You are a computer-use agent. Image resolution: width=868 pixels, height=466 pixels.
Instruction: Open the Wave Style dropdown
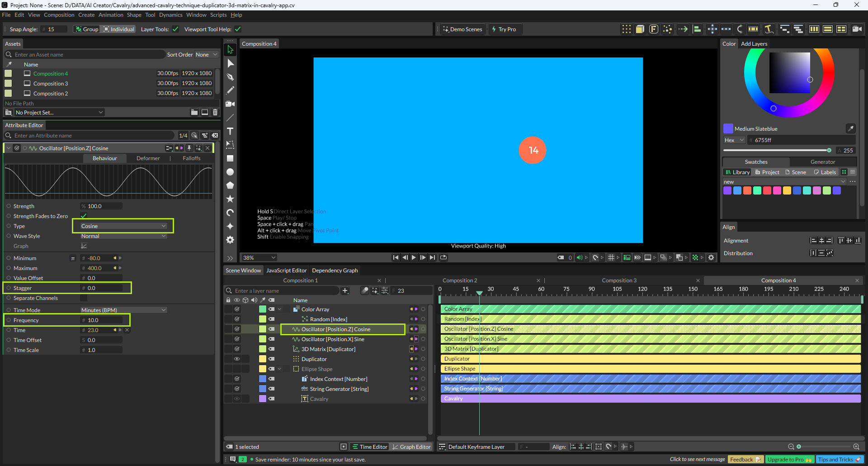click(x=123, y=236)
